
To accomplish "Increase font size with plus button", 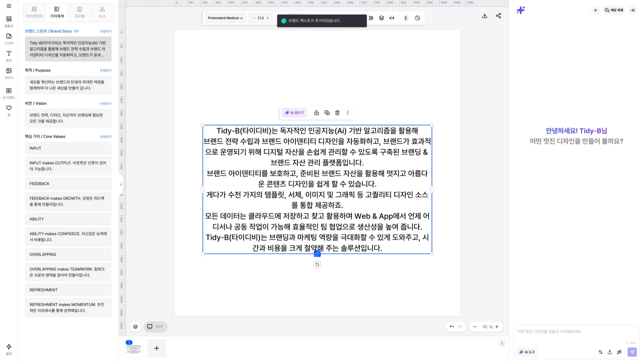I will coord(268,18).
